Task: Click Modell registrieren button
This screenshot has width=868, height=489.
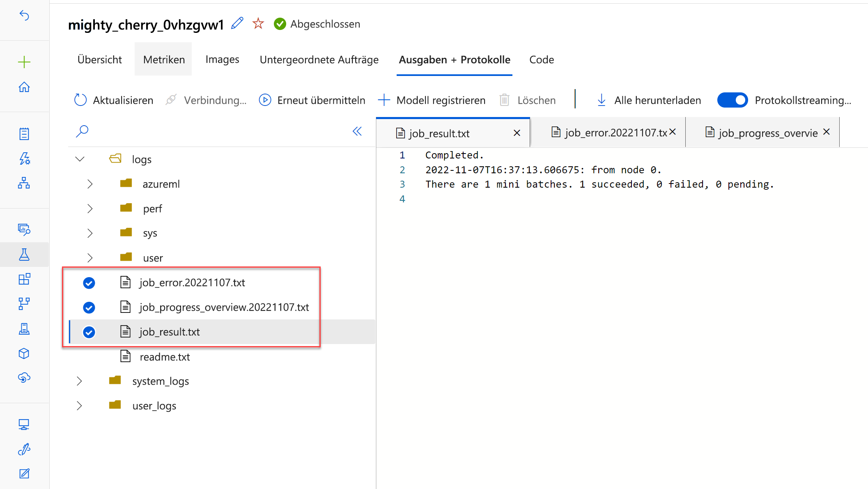Action: tap(432, 100)
